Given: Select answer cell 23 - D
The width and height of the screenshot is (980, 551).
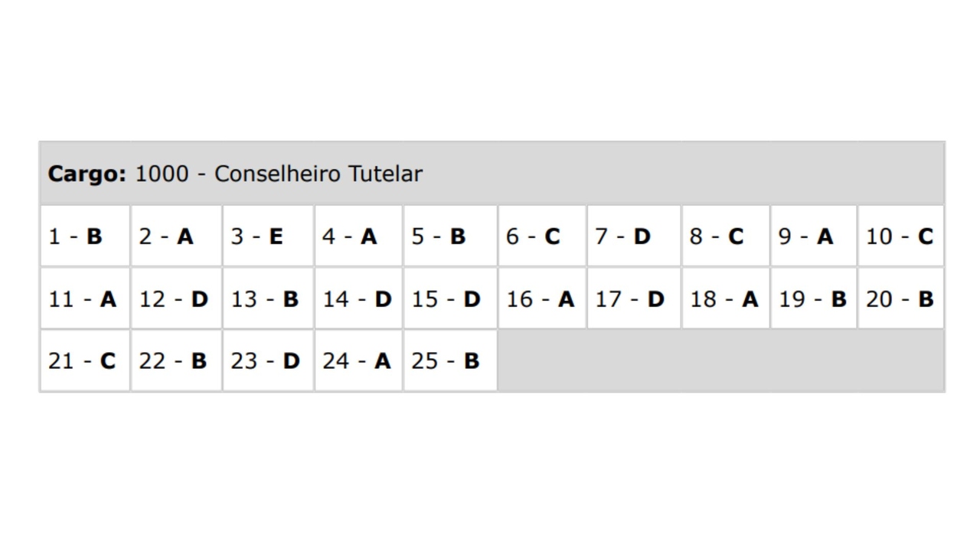Looking at the screenshot, I should click(267, 360).
